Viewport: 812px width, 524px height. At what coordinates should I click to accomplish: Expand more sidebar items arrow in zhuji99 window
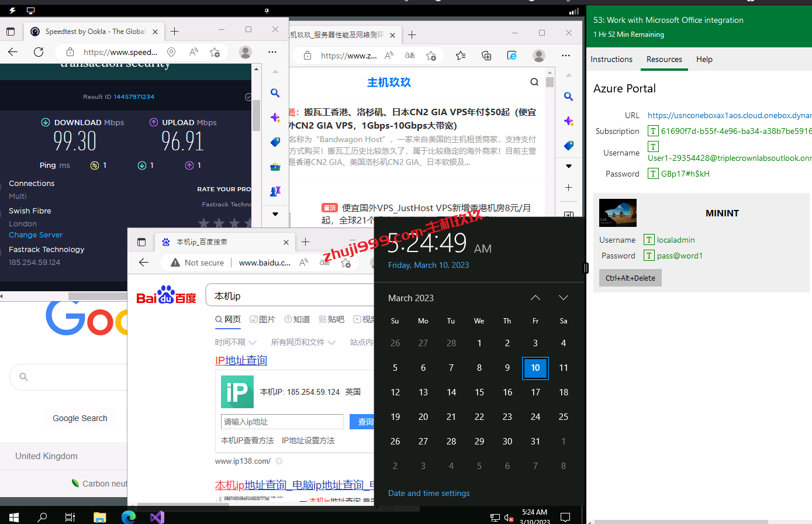569,166
